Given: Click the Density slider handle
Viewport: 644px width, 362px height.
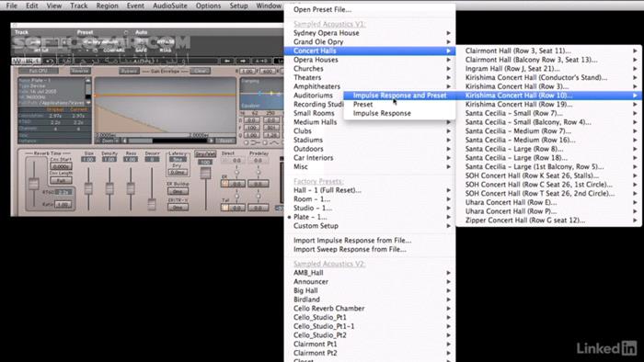Looking at the screenshot, I should (109, 188).
